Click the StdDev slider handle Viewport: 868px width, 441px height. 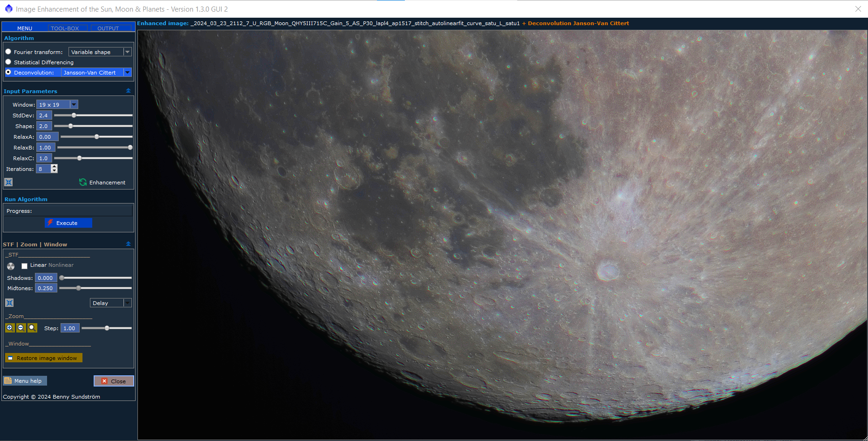click(x=74, y=115)
